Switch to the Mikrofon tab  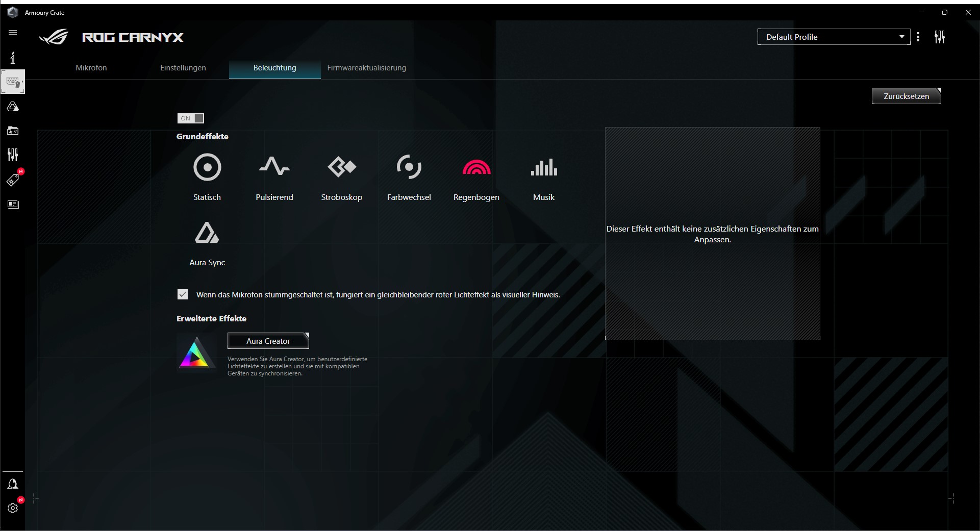(x=91, y=68)
